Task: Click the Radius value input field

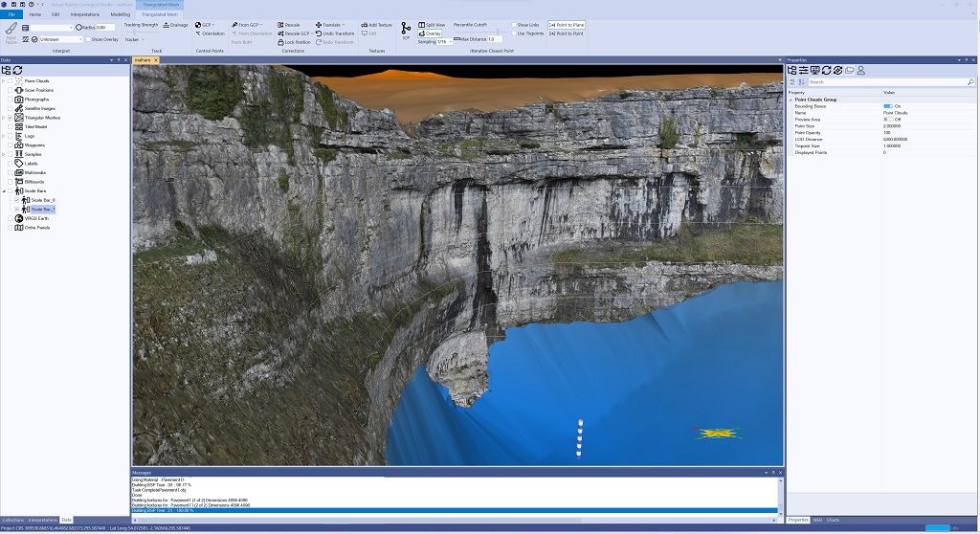Action: (x=105, y=28)
